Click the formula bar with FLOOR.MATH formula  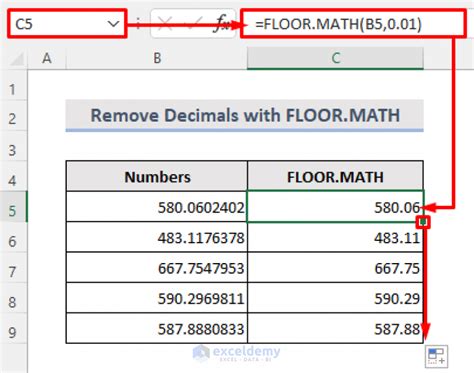click(x=353, y=24)
